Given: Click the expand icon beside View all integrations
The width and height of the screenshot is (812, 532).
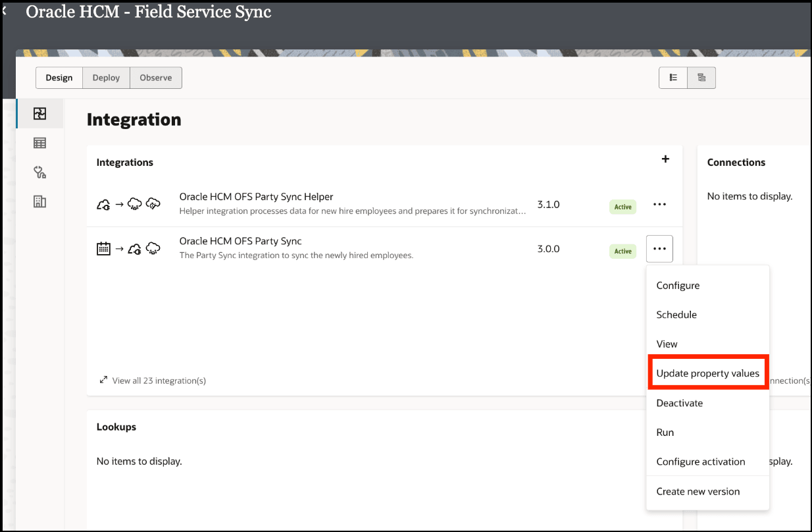Looking at the screenshot, I should [x=103, y=380].
